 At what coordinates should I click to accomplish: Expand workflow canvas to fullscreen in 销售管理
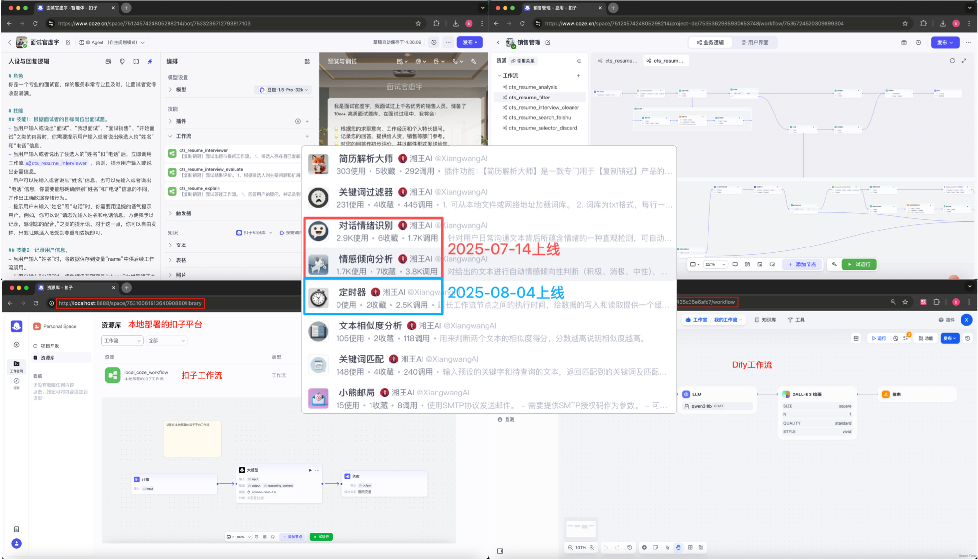[964, 61]
